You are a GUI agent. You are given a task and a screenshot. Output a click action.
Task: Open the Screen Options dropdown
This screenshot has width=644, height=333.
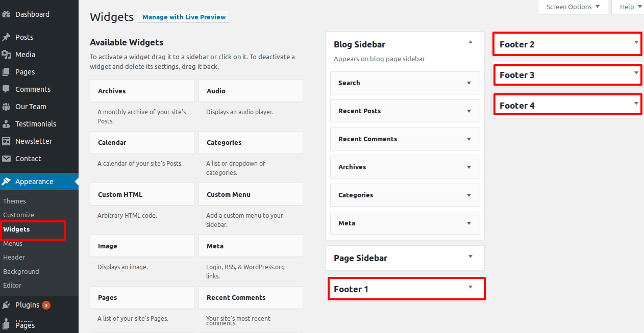point(573,7)
